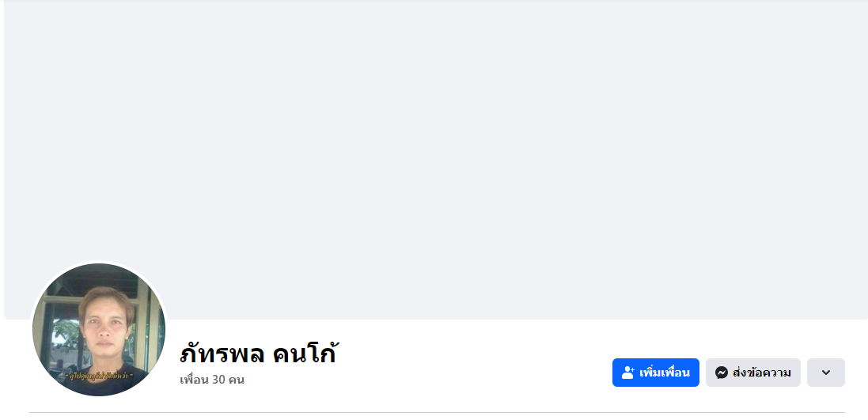
Task: Click the white border ring of the profile picture
Action: pyautogui.click(x=99, y=263)
